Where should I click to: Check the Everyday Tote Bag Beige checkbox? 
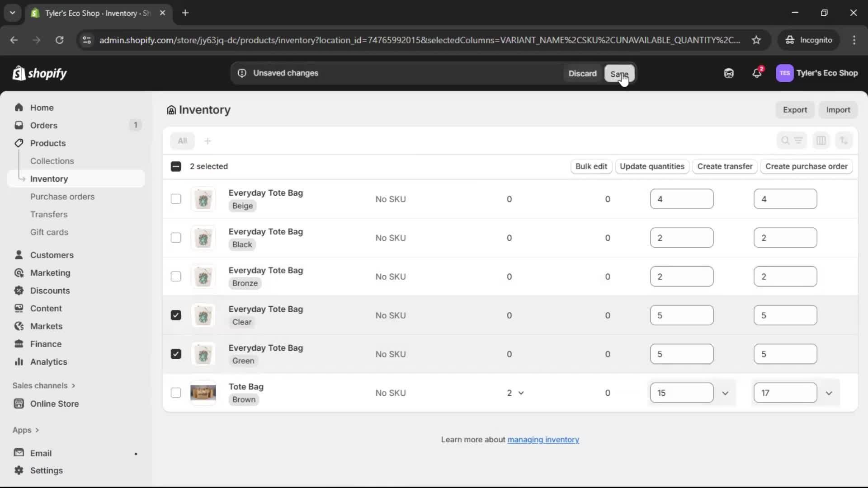pyautogui.click(x=176, y=199)
